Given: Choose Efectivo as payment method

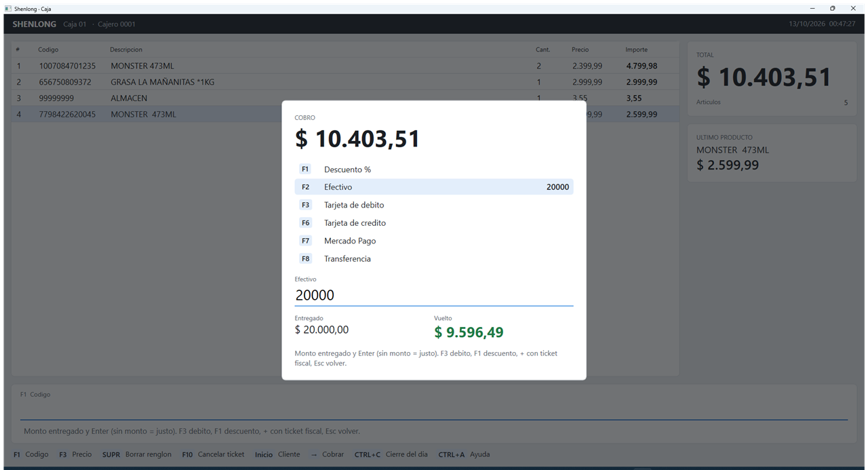Looking at the screenshot, I should [434, 187].
